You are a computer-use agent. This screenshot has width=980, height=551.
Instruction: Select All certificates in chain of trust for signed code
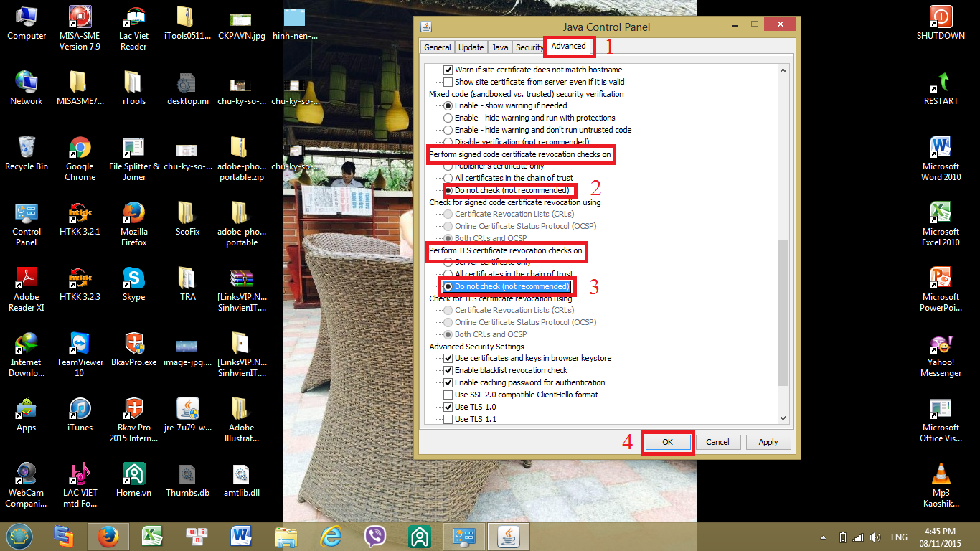(x=448, y=178)
